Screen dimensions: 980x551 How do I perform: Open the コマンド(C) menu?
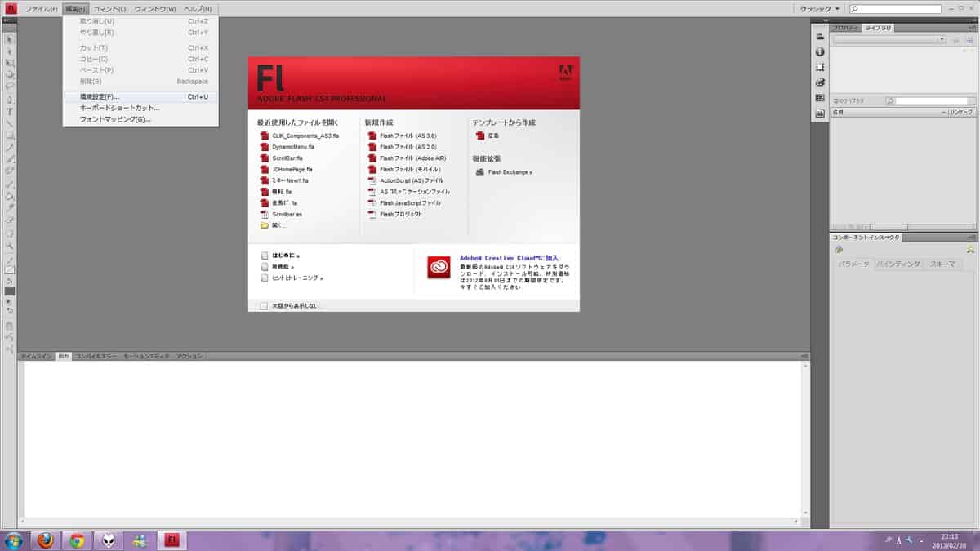coord(109,8)
